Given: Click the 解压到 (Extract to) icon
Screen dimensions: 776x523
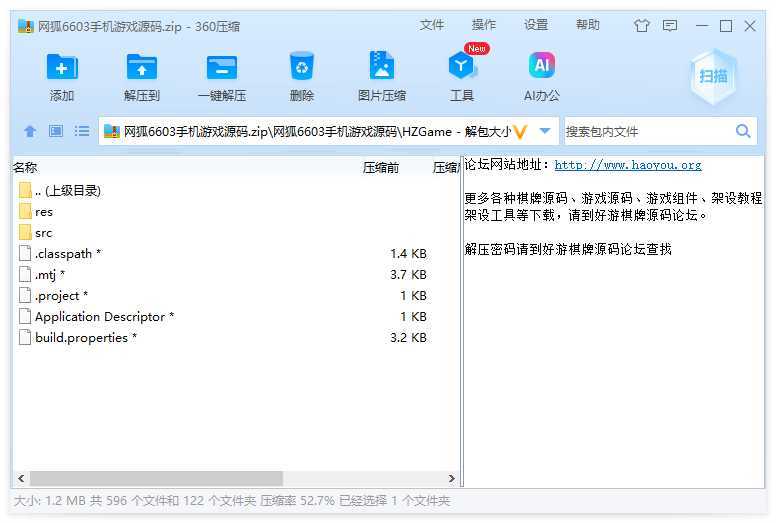Looking at the screenshot, I should coord(142,68).
